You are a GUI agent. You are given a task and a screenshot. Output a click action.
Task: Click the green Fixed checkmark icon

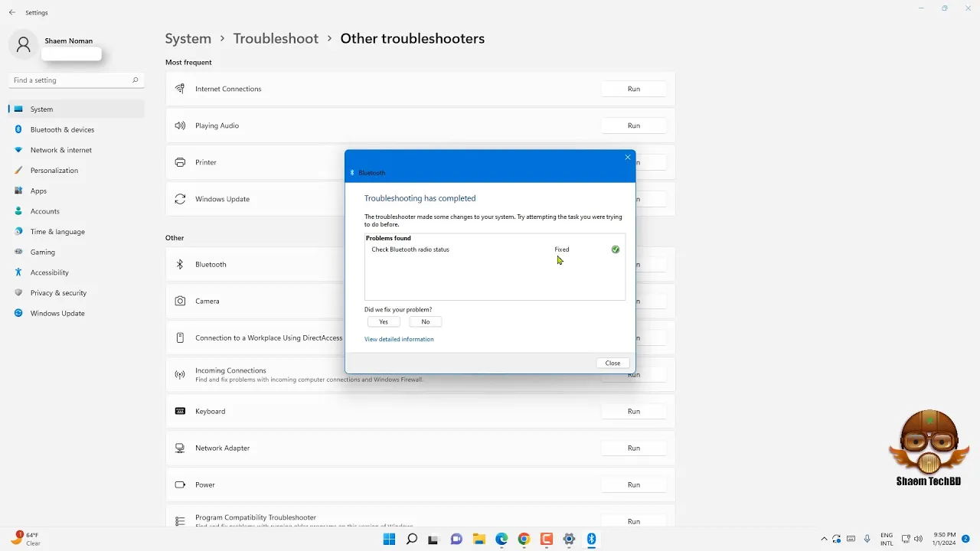tap(616, 249)
